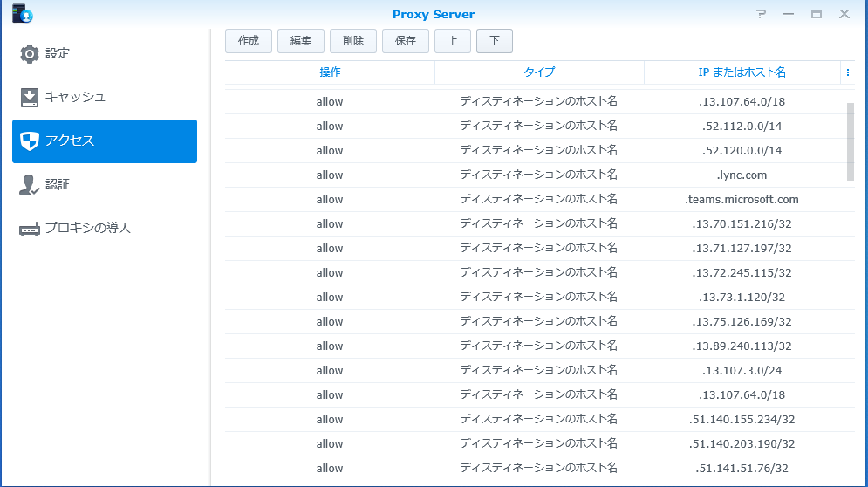Click type cell in the .13.73.1.120/32 row
This screenshot has width=868, height=487.
(x=538, y=297)
